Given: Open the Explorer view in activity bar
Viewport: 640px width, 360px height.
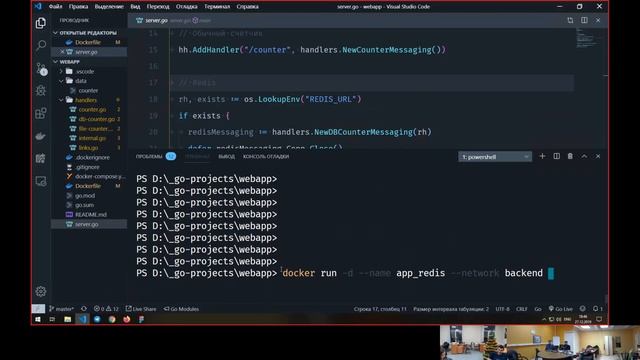Looking at the screenshot, I should tap(40, 23).
